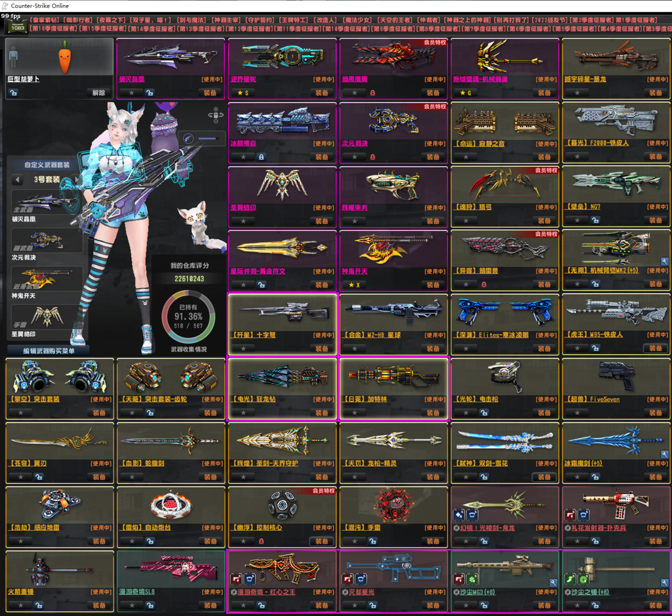The width and height of the screenshot is (672, 616).
Task: Click the Counter-Strike Online title bar icon
Action: click(x=5, y=6)
